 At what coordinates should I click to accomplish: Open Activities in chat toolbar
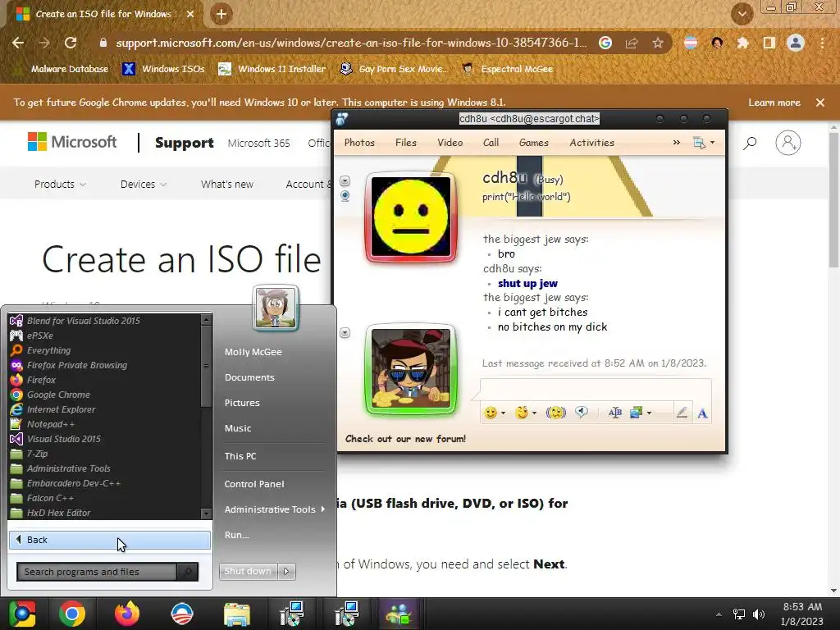click(591, 143)
